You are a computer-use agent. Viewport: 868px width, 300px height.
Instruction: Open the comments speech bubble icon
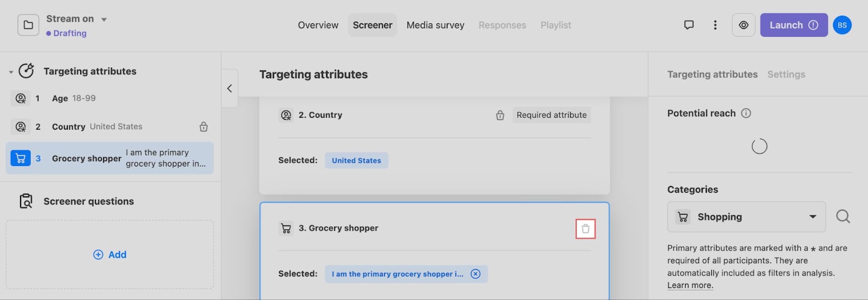[x=689, y=25]
